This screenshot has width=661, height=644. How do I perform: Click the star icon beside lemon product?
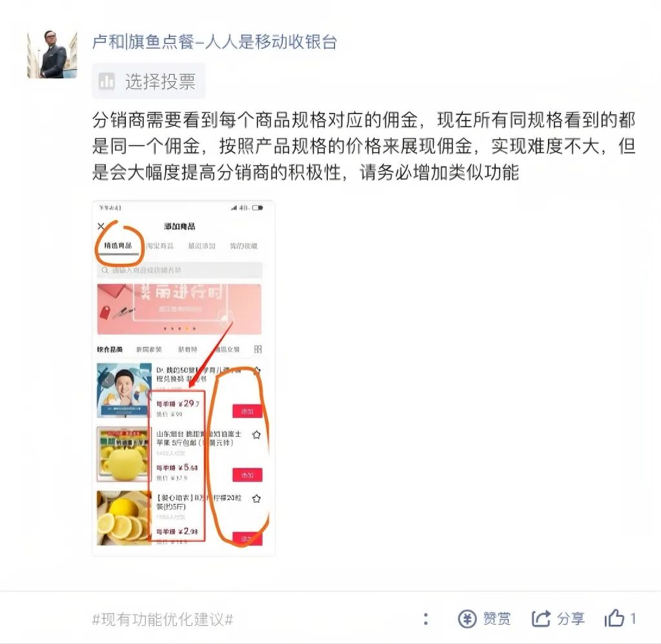pos(256,499)
